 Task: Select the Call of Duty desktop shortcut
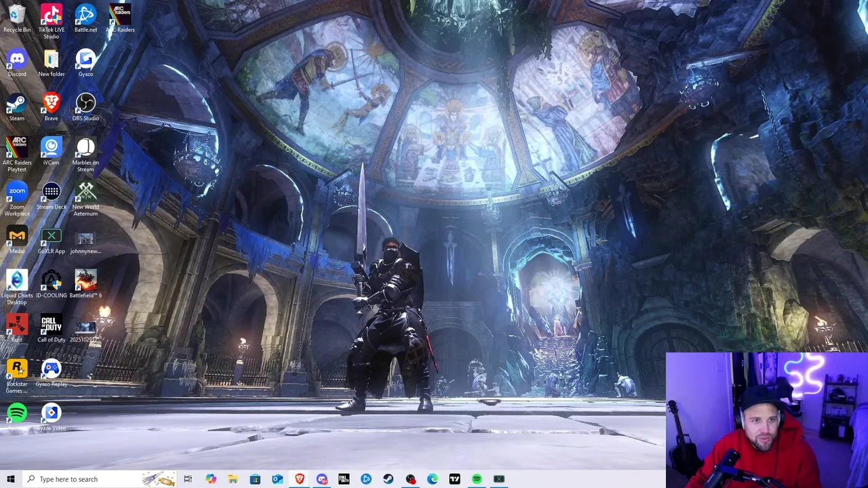tap(51, 328)
